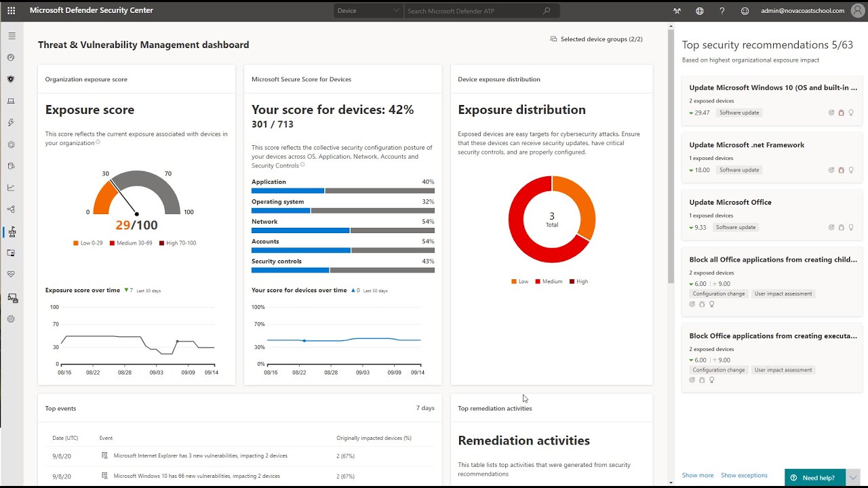Click the Low 0-29 orange legend swatch
The width and height of the screenshot is (868, 488).
click(75, 243)
